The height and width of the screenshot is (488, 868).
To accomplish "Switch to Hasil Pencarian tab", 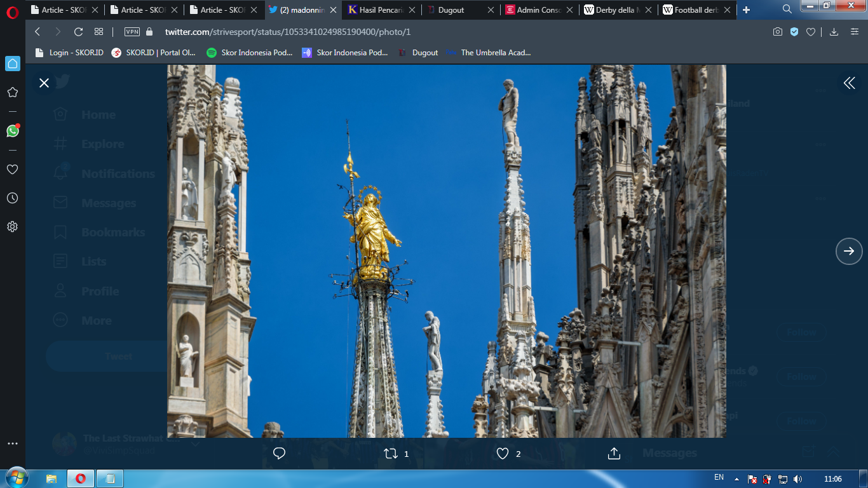I will click(382, 10).
